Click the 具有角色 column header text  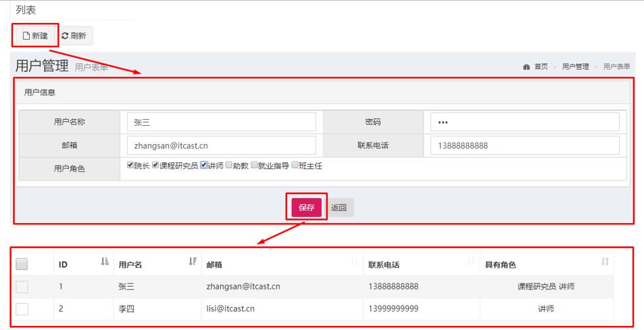[500, 264]
